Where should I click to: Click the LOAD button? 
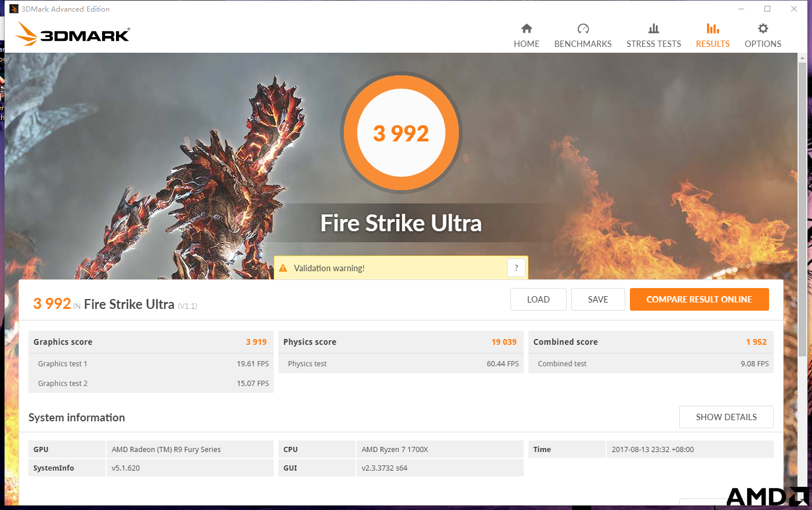538,300
